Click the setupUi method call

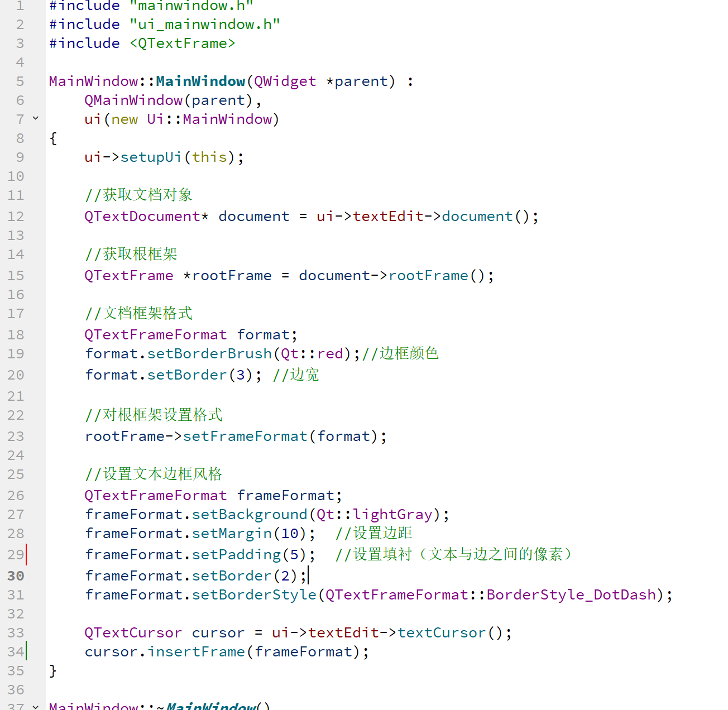pos(151,157)
